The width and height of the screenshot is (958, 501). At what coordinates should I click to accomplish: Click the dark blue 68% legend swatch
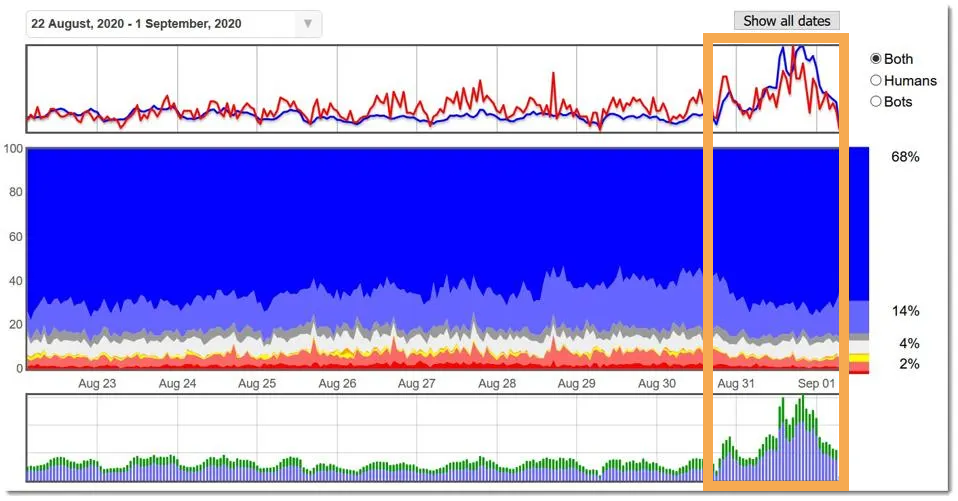[x=858, y=224]
